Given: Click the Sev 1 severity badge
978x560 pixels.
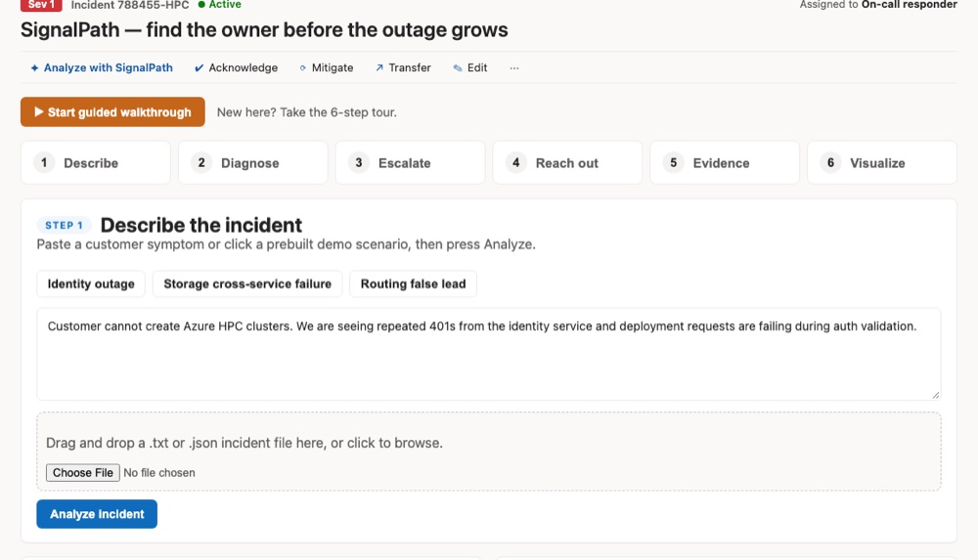Looking at the screenshot, I should 41,4.
